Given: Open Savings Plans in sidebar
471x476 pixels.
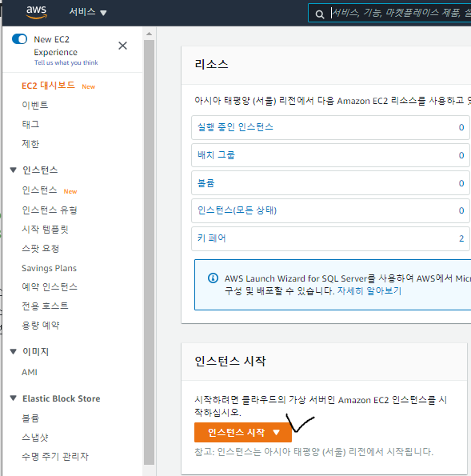Looking at the screenshot, I should pos(49,268).
